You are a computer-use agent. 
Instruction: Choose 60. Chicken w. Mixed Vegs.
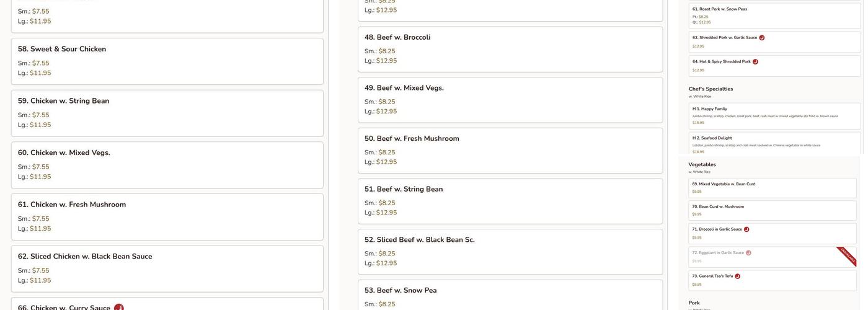[167, 165]
